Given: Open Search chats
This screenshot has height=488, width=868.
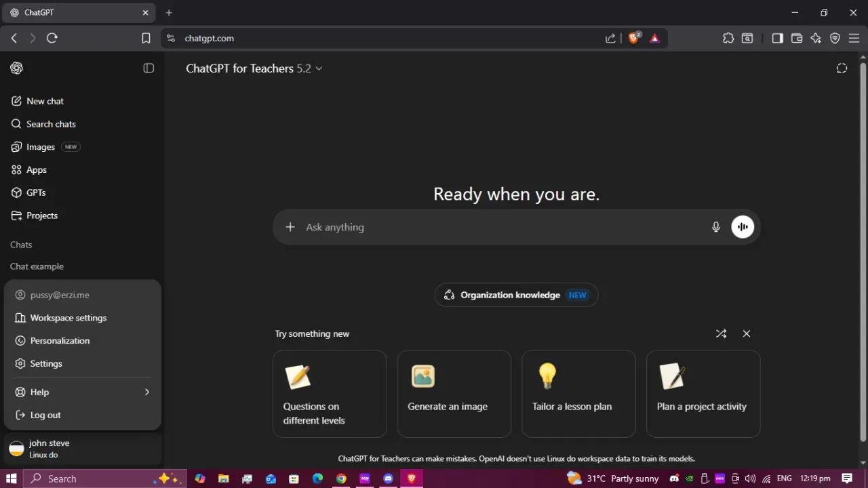Looking at the screenshot, I should (x=81, y=124).
